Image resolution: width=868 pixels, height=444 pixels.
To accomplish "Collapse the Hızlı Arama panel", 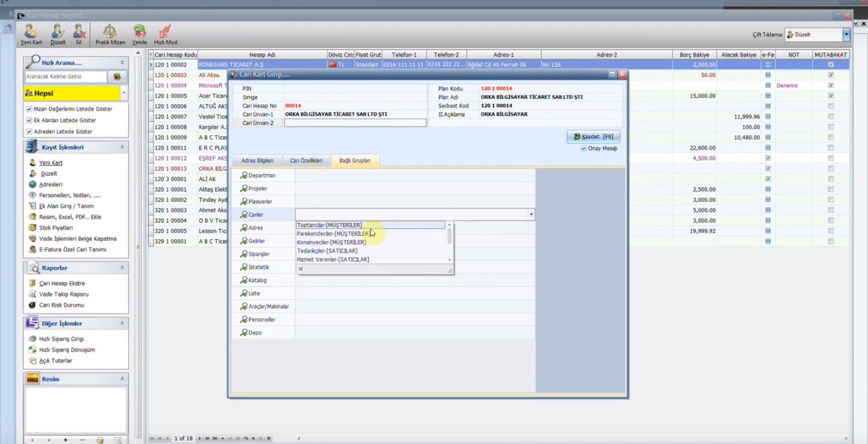I will [122, 63].
